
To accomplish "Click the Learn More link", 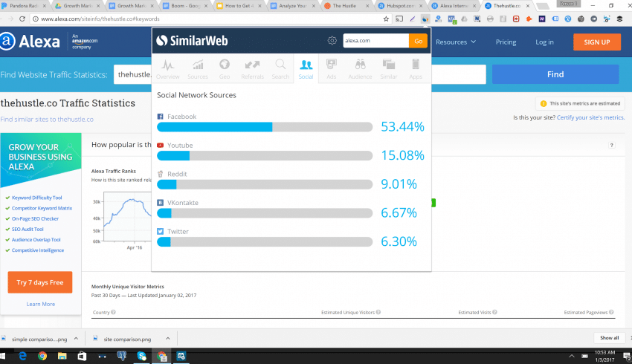I will [x=41, y=304].
